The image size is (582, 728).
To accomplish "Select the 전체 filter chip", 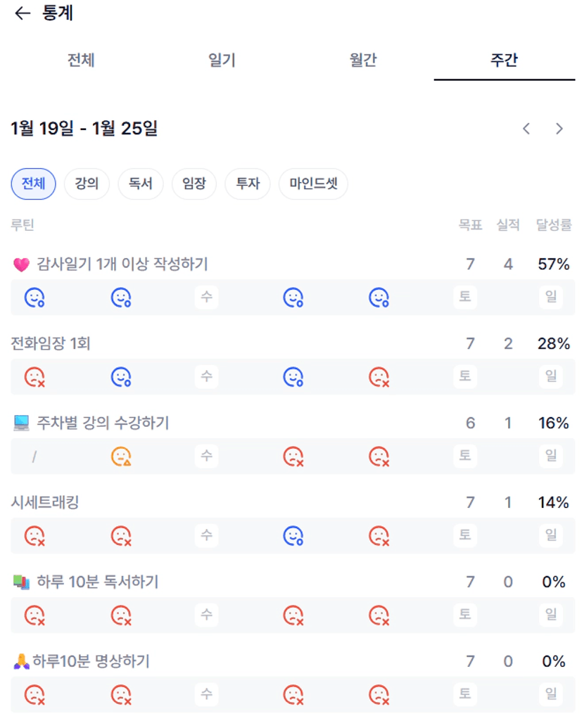I will (33, 184).
